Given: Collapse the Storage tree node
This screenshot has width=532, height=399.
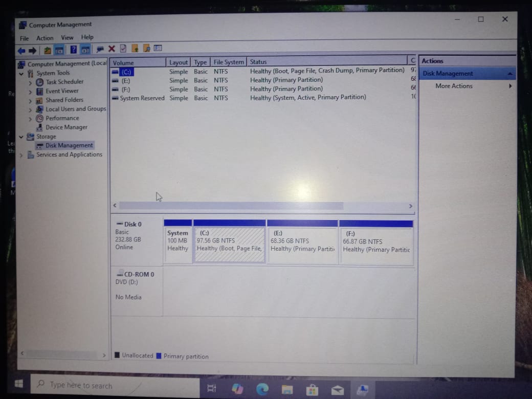Looking at the screenshot, I should tap(21, 137).
